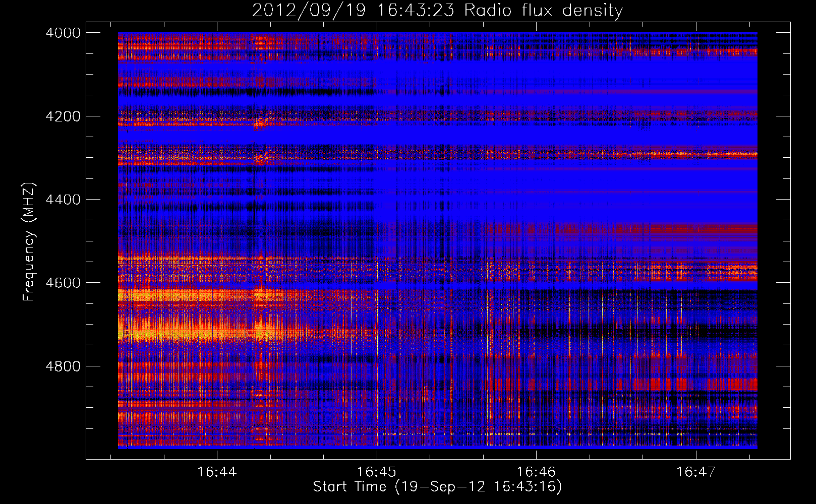Click the 16:47 time tick label
The image size is (816, 504).
[x=696, y=472]
